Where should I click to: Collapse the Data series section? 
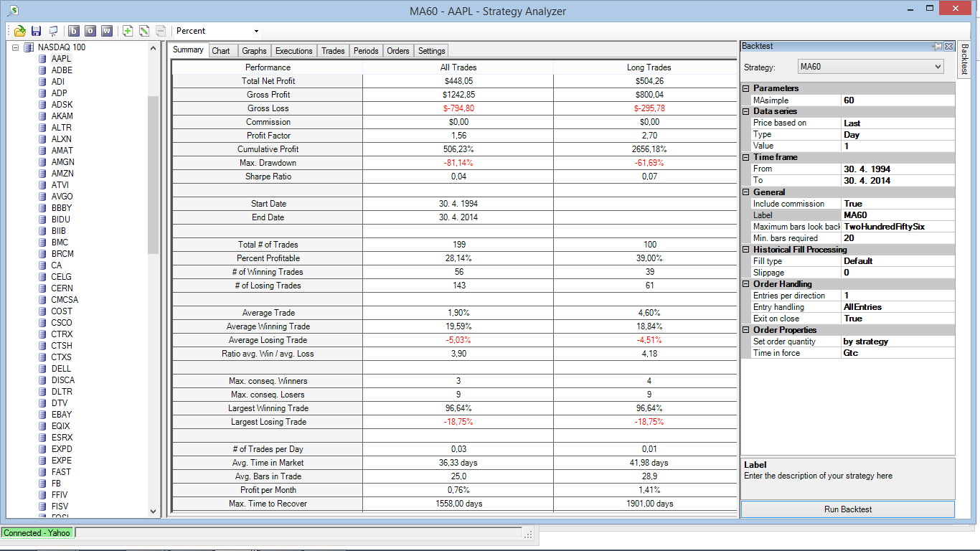click(x=746, y=111)
